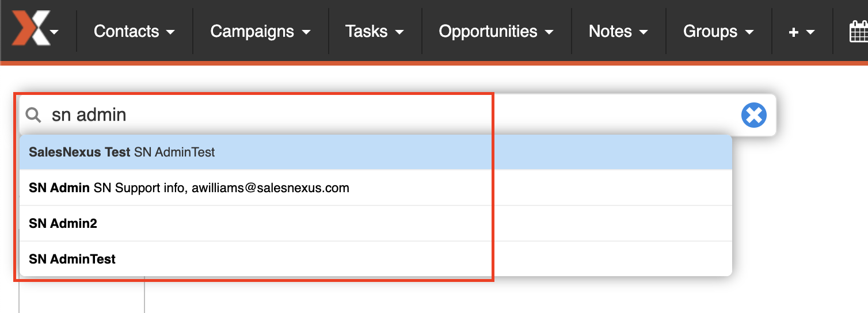Select the SalesNexus Test SN AdminTest suggestion
868x313 pixels.
pyautogui.click(x=376, y=152)
